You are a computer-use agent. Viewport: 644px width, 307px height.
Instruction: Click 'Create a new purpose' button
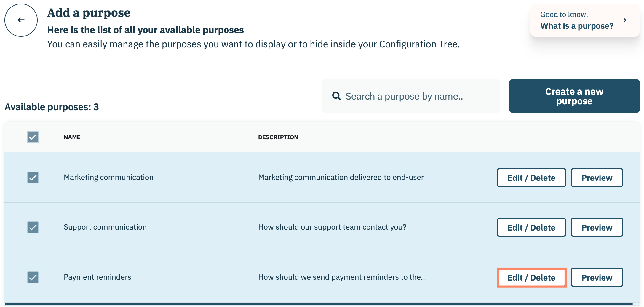pyautogui.click(x=574, y=96)
